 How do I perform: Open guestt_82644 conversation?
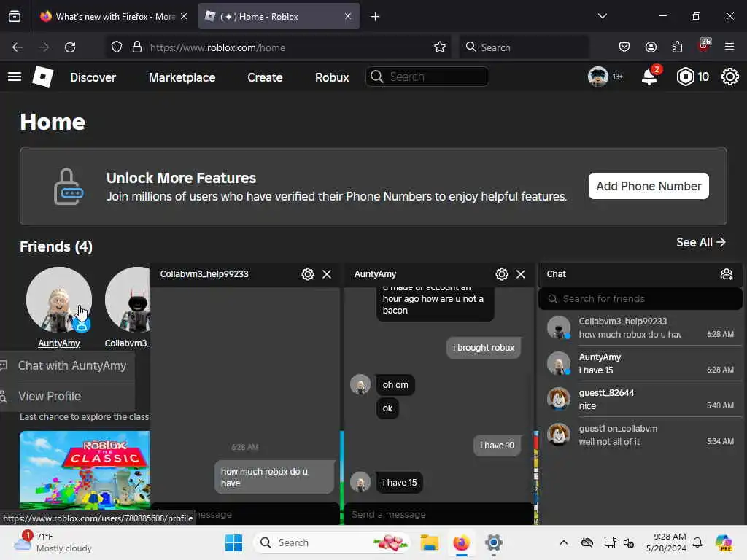pos(640,399)
